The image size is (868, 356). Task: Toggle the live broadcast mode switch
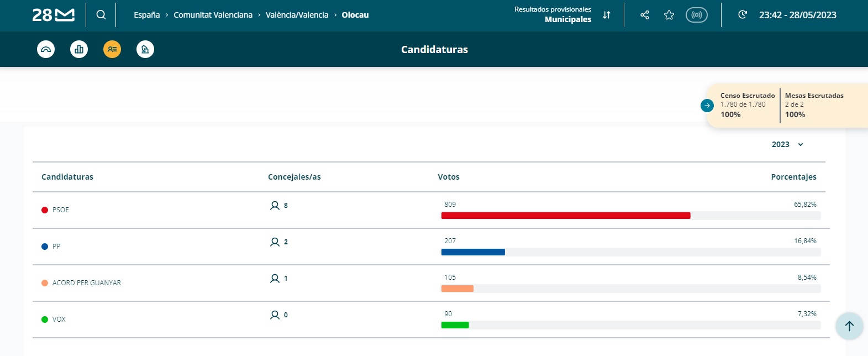coord(697,15)
